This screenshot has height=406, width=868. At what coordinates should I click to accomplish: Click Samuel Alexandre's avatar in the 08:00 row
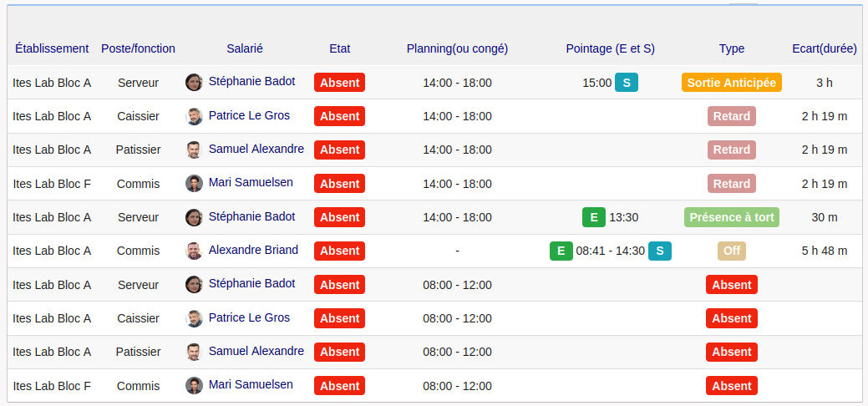click(x=194, y=352)
